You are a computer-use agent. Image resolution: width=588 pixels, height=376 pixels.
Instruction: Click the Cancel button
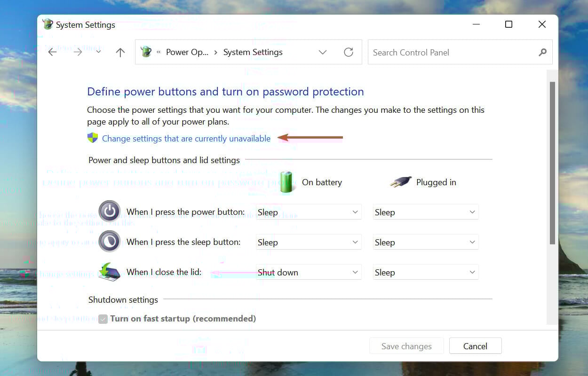(475, 346)
